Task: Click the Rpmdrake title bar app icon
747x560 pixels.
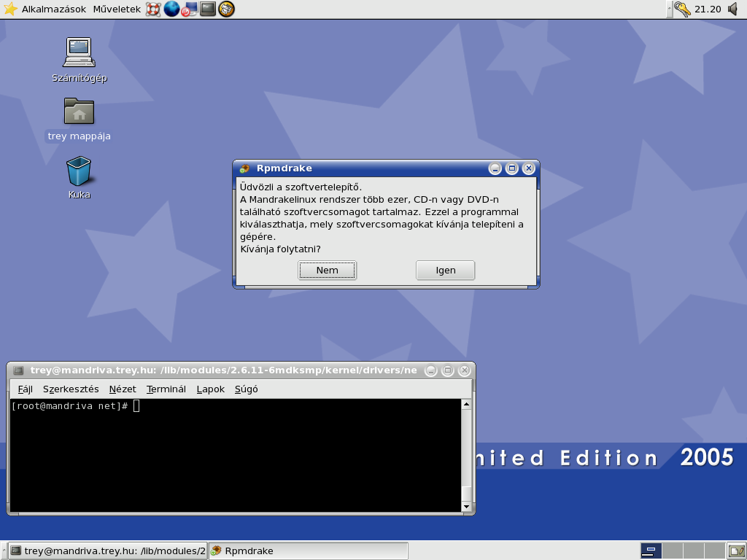Action: click(244, 168)
